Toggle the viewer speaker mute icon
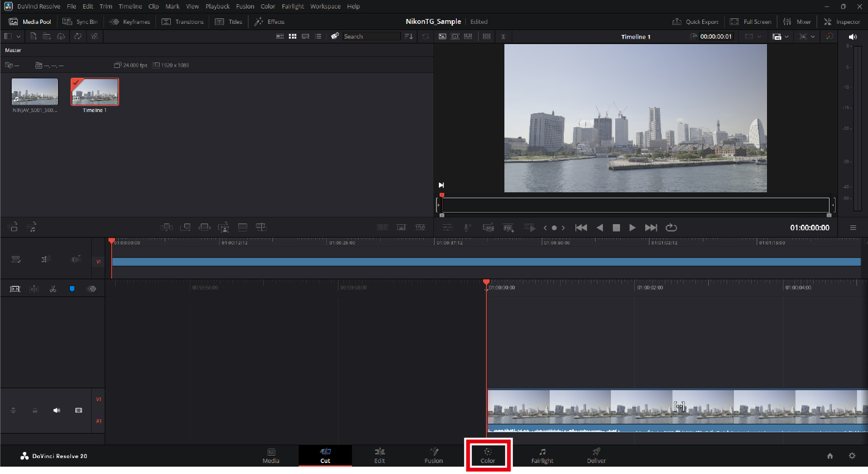Screen dimensions: 868x474 tap(853, 37)
